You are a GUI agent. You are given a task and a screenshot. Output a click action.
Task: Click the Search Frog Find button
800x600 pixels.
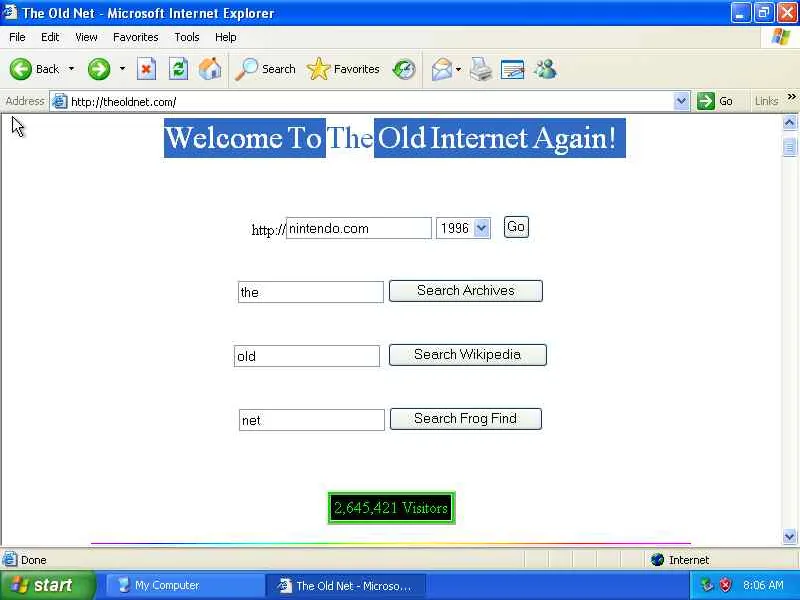pos(466,419)
